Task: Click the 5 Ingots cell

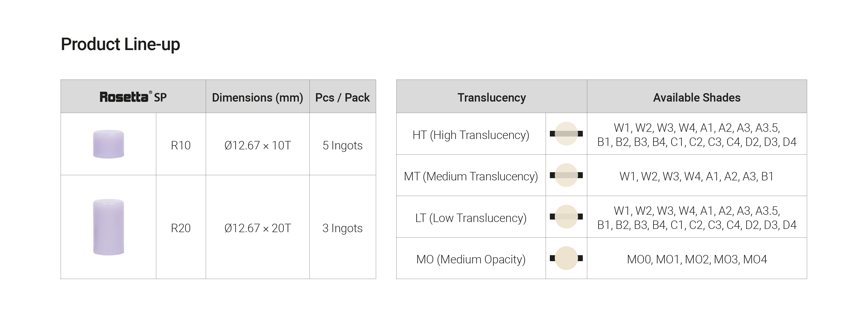Action: pos(342,145)
